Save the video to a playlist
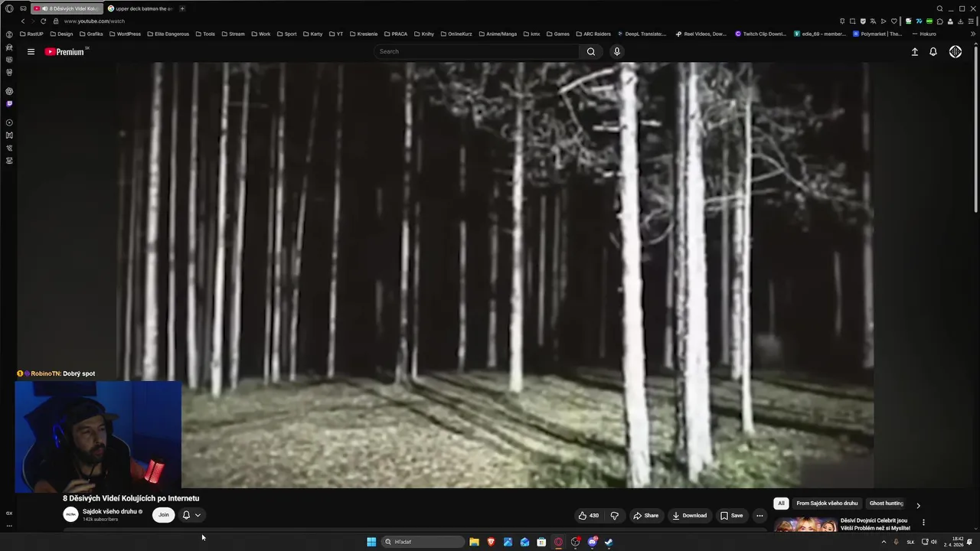980x551 pixels. click(731, 516)
